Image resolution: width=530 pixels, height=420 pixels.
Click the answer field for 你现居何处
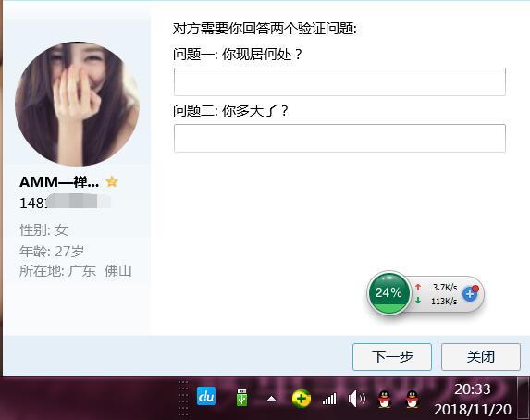339,81
